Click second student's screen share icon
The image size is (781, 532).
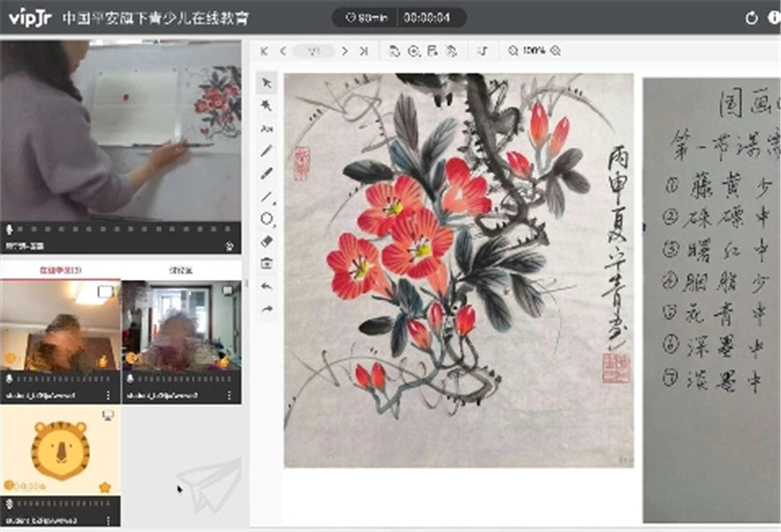click(x=229, y=289)
